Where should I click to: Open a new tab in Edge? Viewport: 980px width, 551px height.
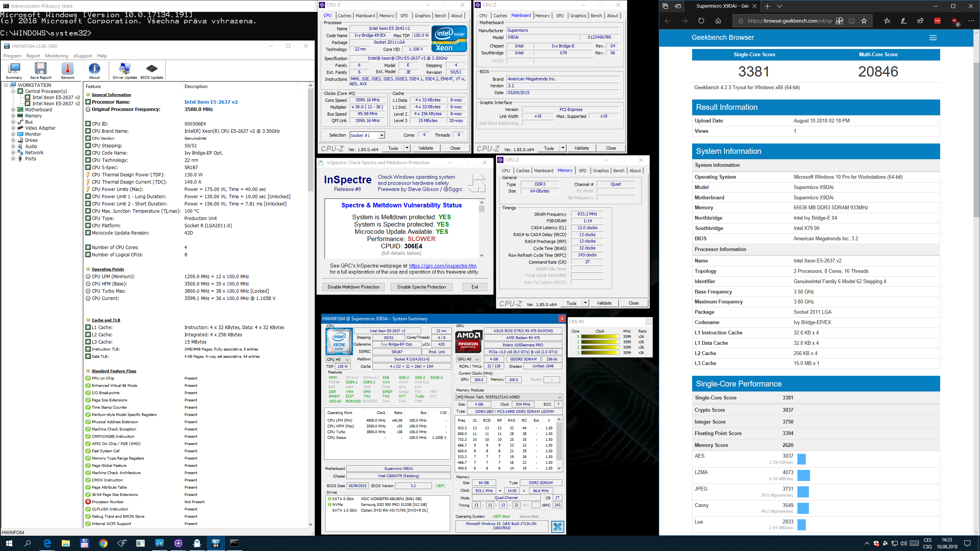(x=767, y=6)
